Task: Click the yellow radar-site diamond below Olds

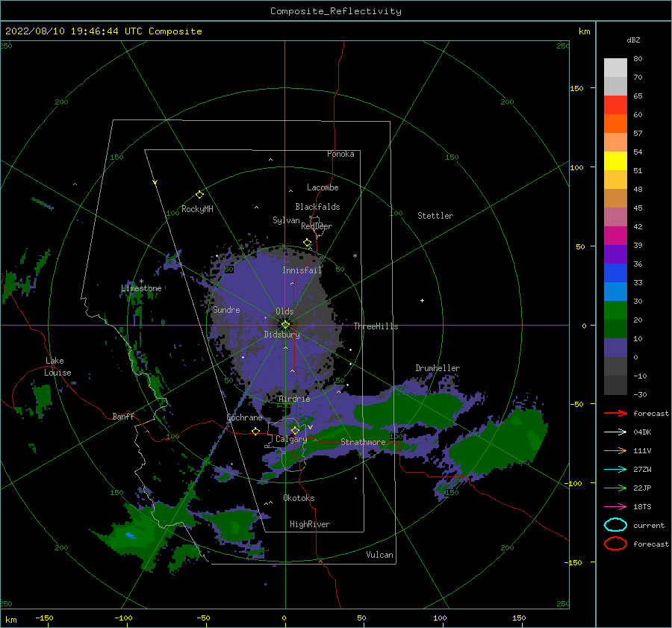Action: tap(285, 325)
